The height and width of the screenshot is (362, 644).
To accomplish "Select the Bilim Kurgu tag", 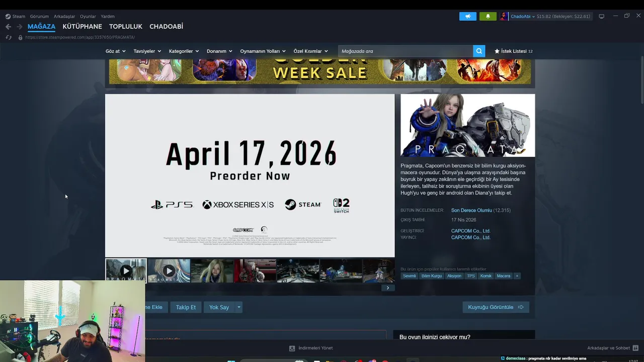I will click(432, 276).
